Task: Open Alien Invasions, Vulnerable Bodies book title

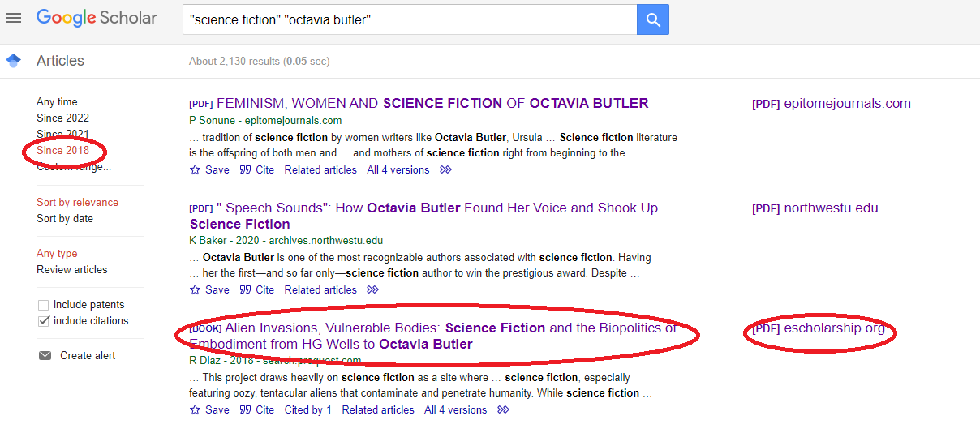Action: tap(433, 337)
